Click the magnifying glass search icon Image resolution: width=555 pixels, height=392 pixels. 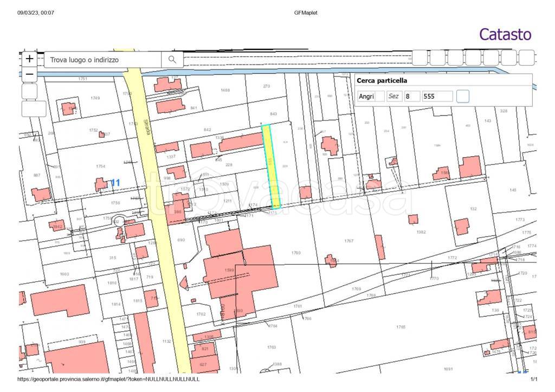point(172,60)
